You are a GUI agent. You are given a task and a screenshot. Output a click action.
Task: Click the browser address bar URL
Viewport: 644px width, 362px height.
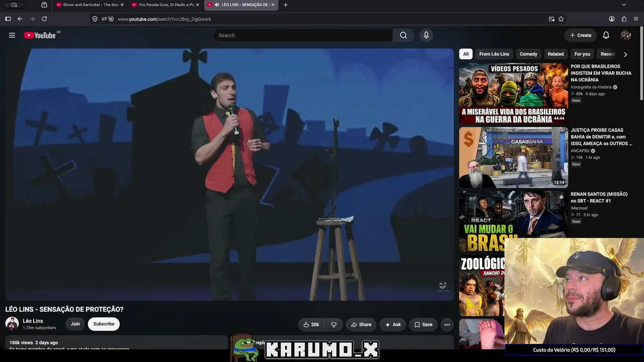(x=165, y=19)
